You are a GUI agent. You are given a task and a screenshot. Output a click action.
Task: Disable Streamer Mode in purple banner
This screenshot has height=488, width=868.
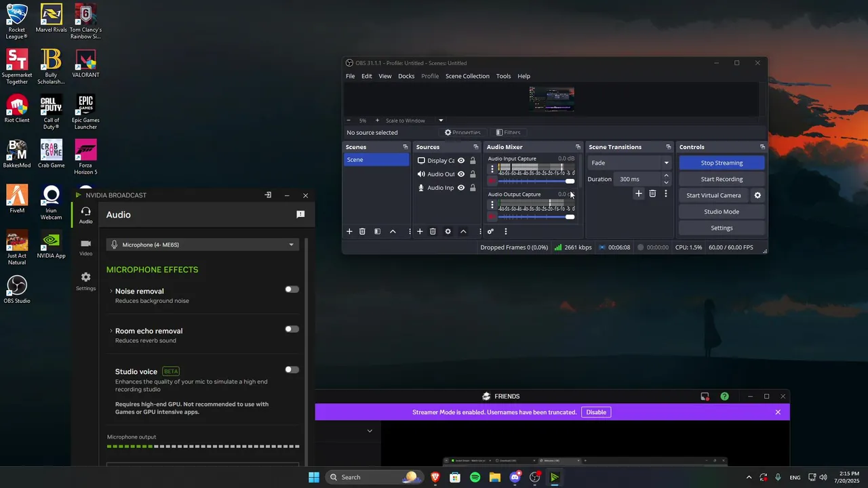[596, 412]
